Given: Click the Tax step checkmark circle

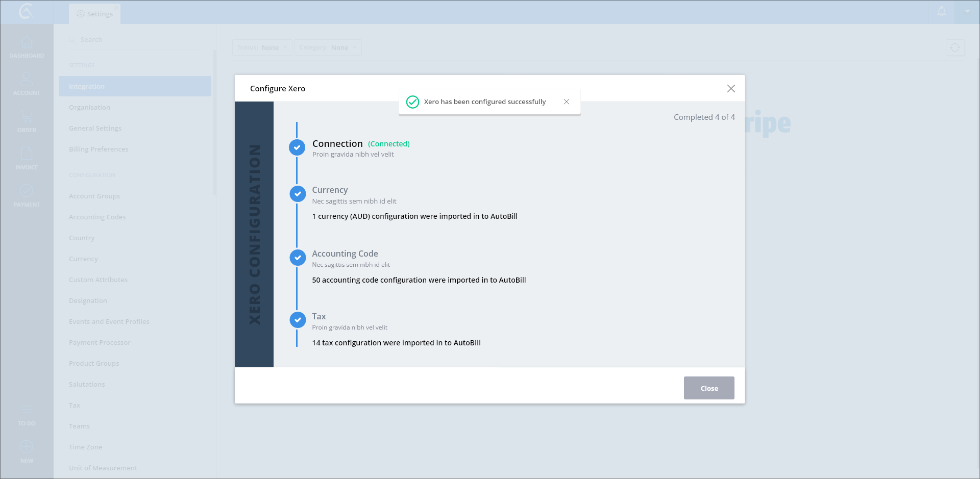Looking at the screenshot, I should (x=298, y=320).
